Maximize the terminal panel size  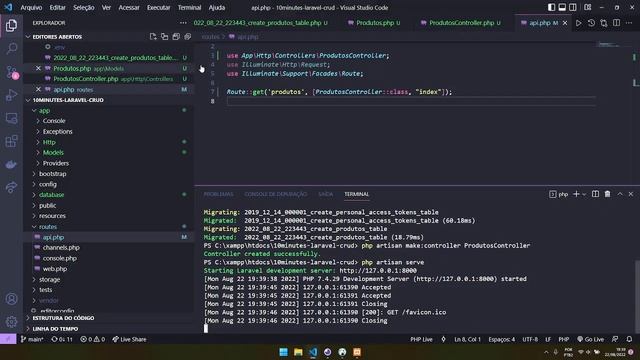point(620,194)
